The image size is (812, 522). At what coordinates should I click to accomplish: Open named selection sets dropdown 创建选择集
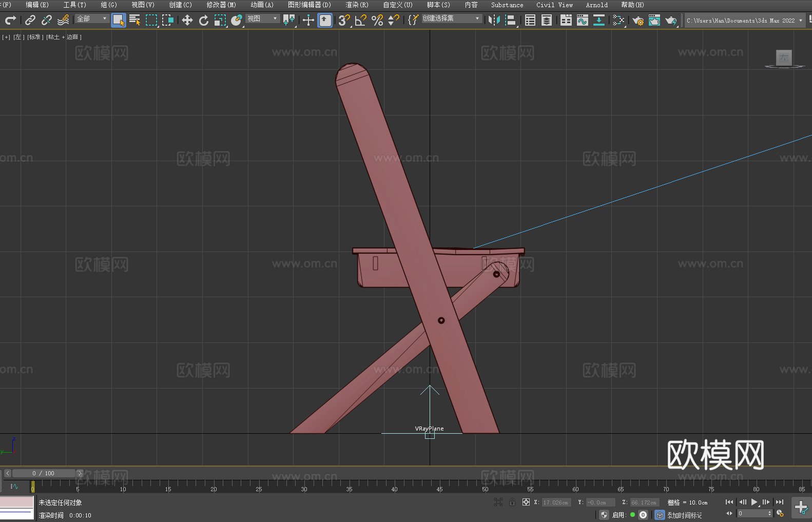tap(452, 18)
